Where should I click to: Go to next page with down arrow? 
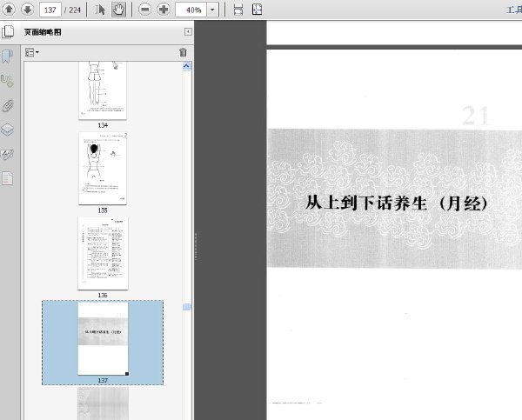(x=27, y=10)
